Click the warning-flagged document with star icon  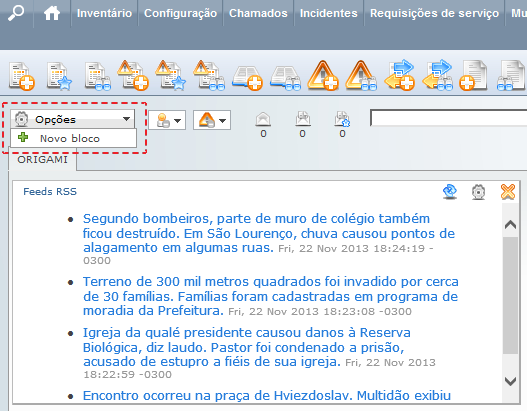pos(171,76)
